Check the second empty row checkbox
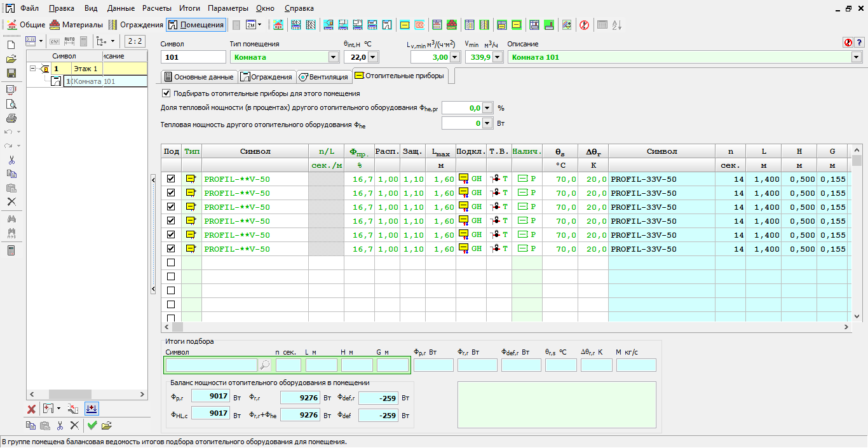The image size is (868, 448). click(170, 276)
